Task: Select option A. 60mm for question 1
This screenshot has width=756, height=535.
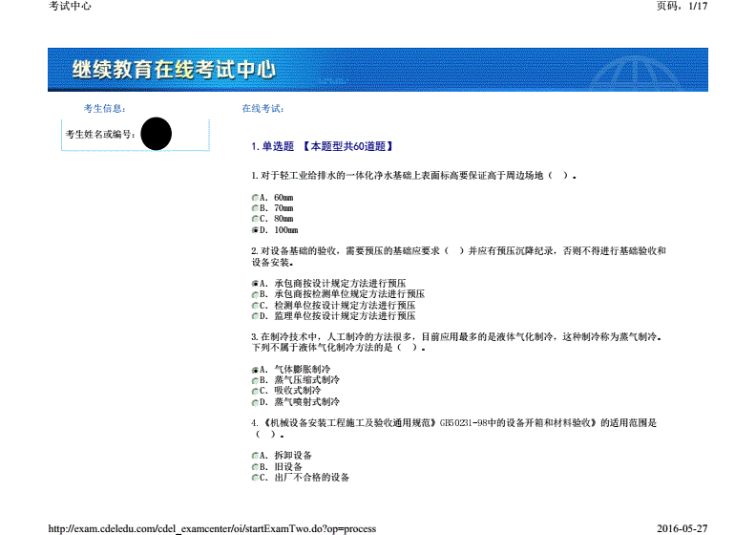Action: coord(255,198)
